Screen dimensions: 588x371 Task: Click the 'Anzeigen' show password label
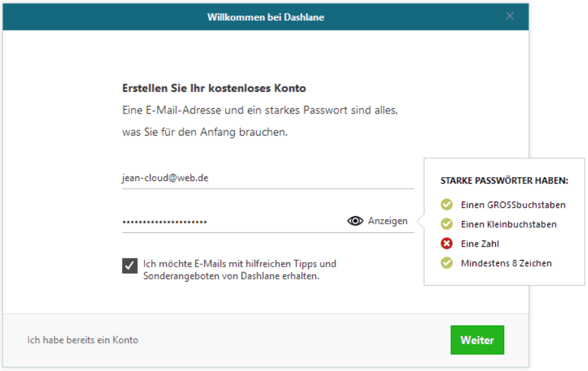(387, 221)
